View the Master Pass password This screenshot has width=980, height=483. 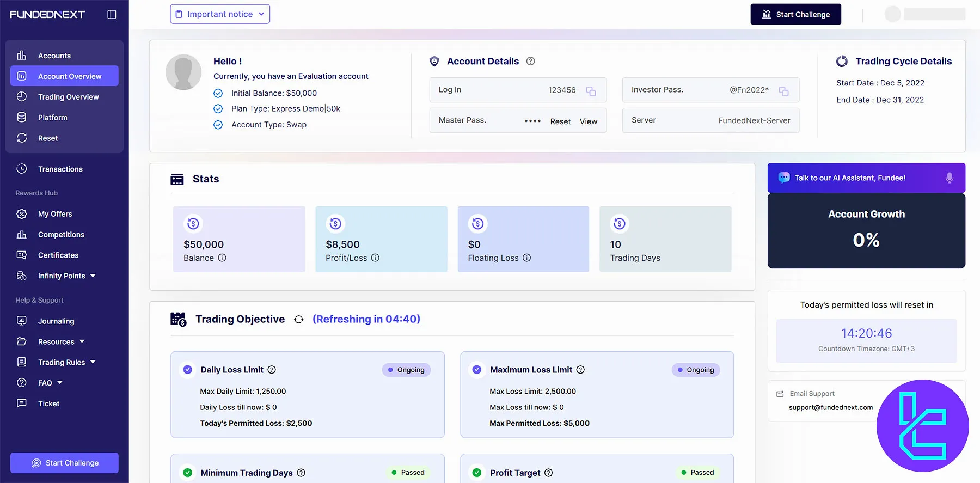[x=588, y=121]
